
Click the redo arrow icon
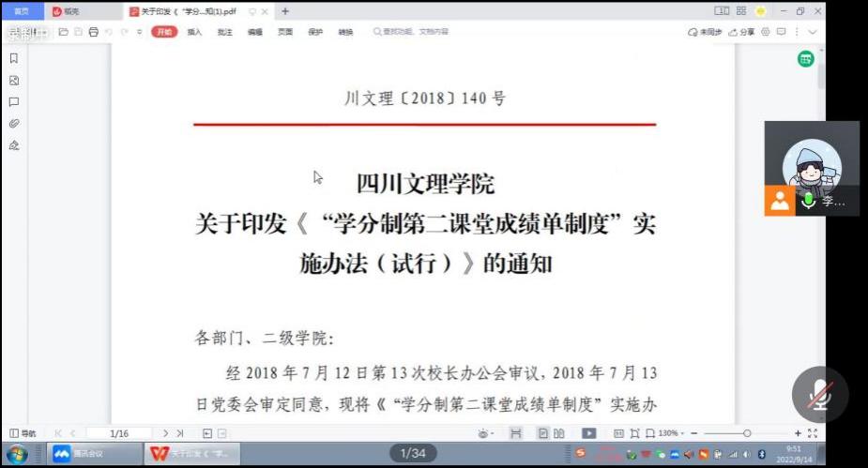(x=124, y=32)
